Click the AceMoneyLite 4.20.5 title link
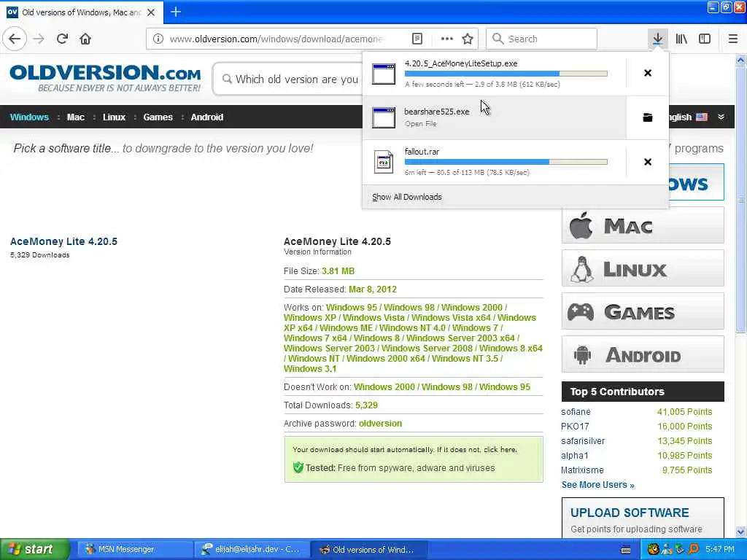The image size is (747, 560). 63,241
